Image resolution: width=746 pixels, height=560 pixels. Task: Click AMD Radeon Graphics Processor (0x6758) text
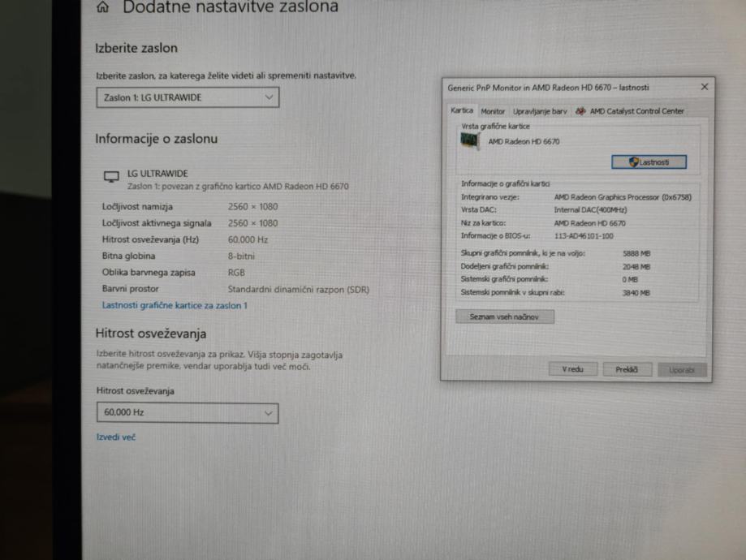tap(623, 197)
